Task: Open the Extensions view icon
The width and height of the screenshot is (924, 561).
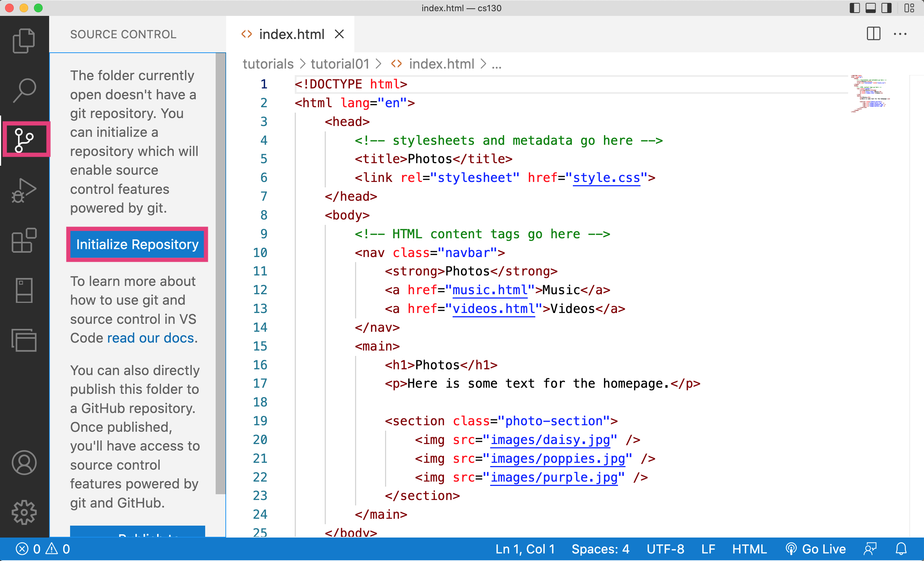Action: point(24,240)
